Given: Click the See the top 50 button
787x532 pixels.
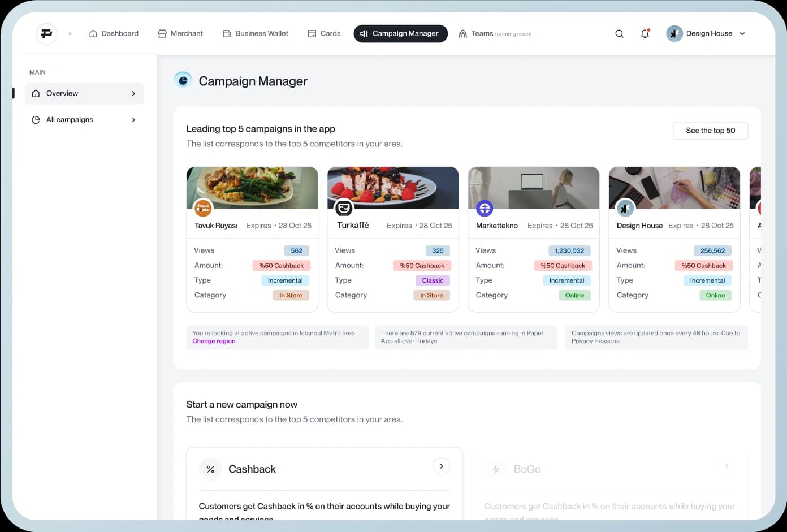Looking at the screenshot, I should coord(710,131).
